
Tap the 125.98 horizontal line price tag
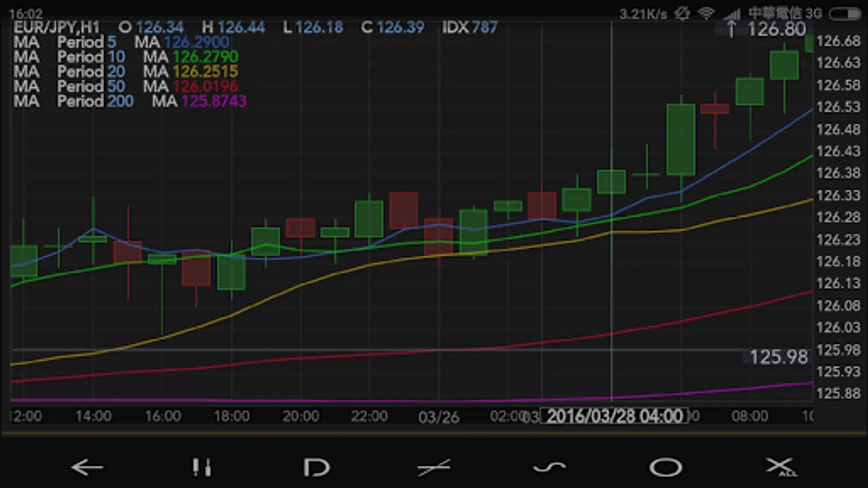778,357
